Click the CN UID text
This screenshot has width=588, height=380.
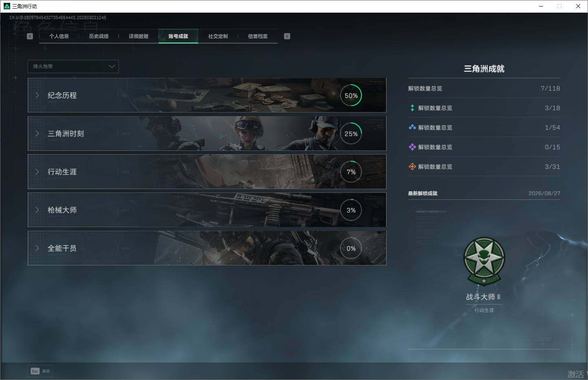(58, 18)
